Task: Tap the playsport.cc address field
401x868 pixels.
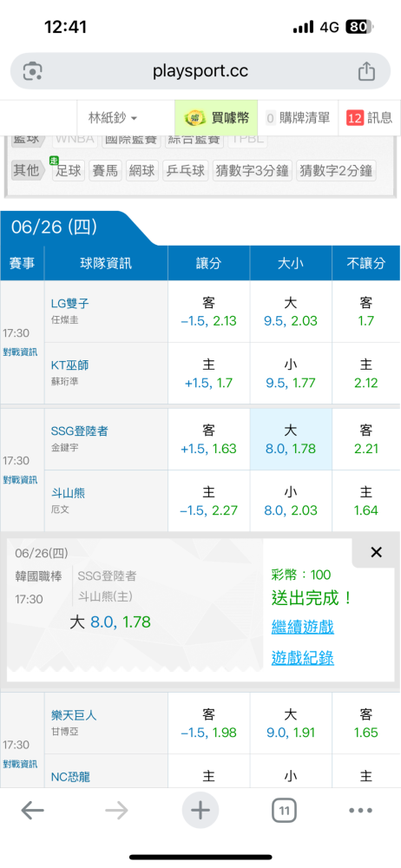Action: (x=200, y=71)
